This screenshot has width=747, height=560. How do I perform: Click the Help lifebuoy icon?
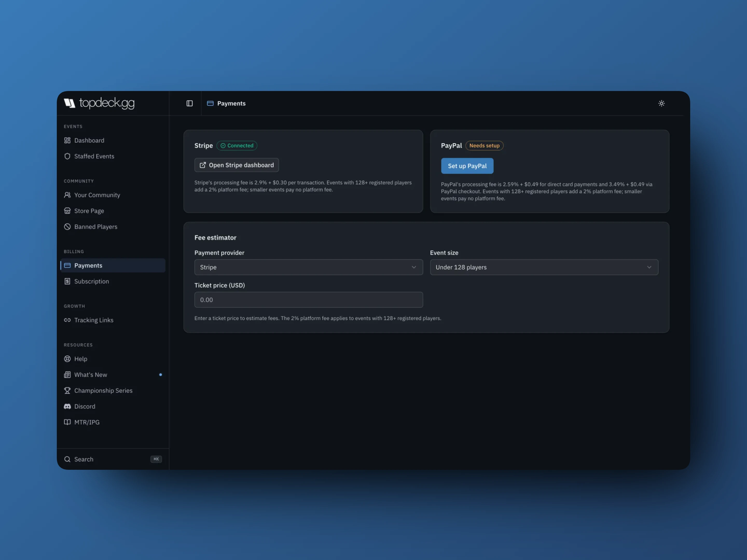click(67, 359)
